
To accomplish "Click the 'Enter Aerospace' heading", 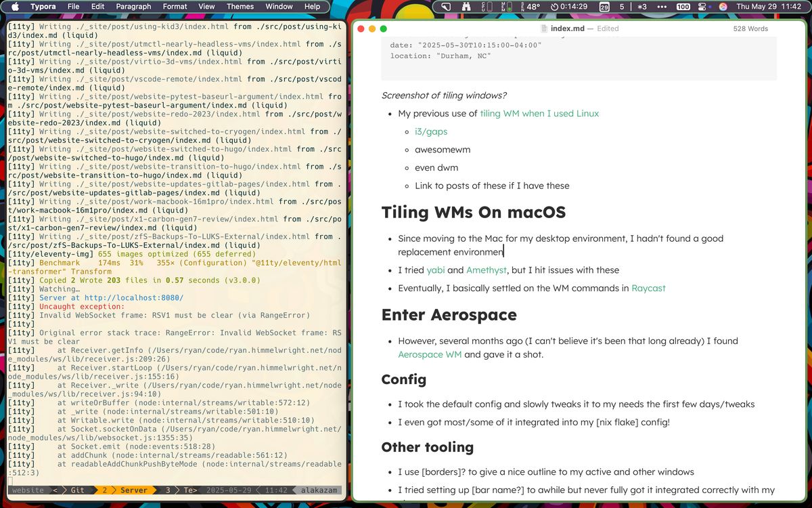I will (449, 315).
